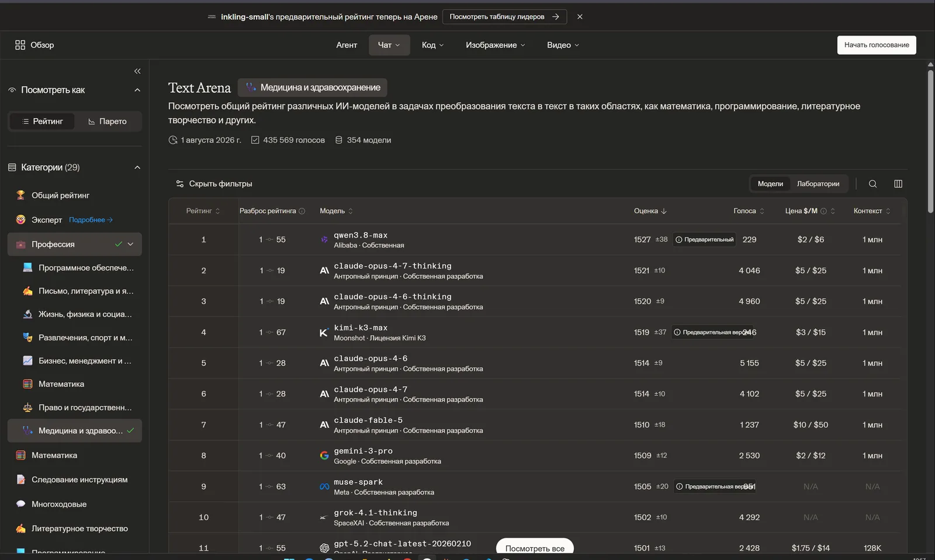The width and height of the screenshot is (935, 560).
Task: Click Начать голосование button
Action: coord(877,45)
